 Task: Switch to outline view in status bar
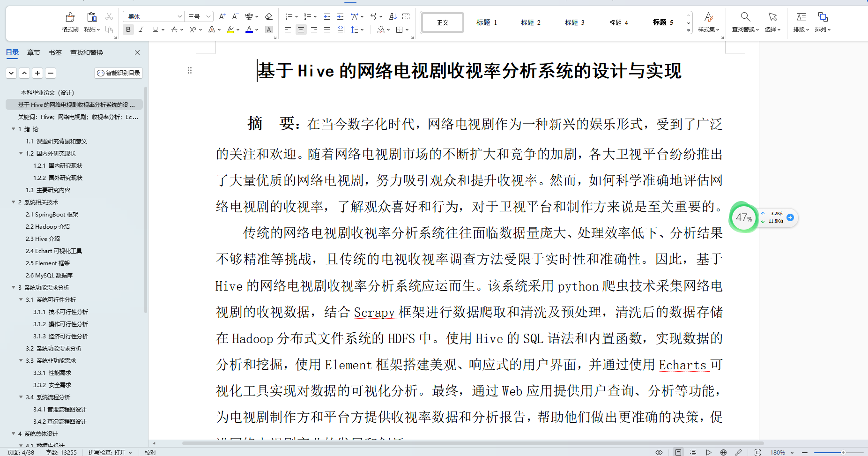[x=693, y=452]
